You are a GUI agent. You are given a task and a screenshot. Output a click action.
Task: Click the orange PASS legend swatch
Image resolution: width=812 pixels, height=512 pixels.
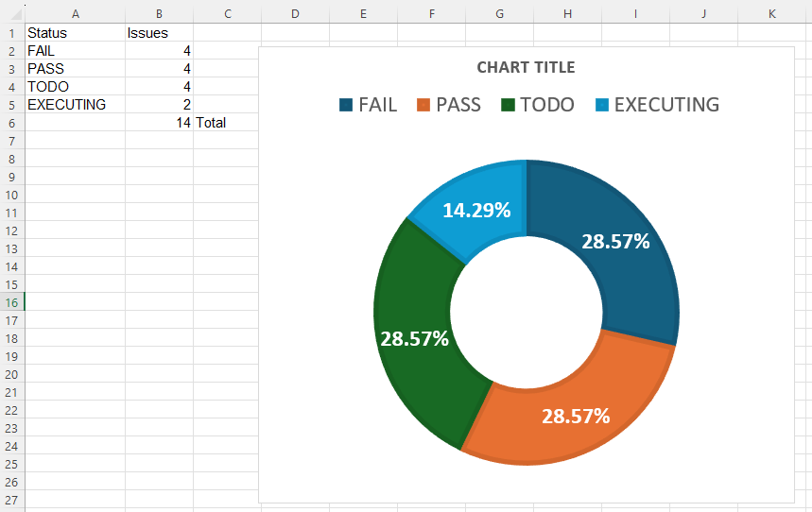click(423, 105)
